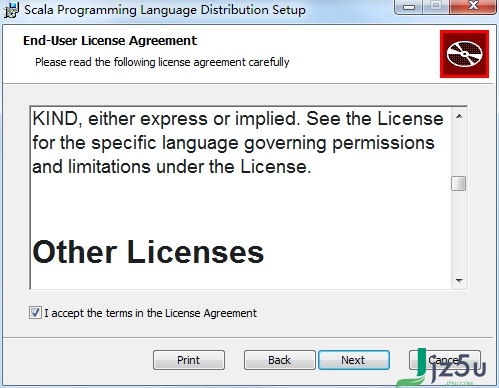The width and height of the screenshot is (499, 388).
Task: Click "Please read the following license agreement carefully"
Action: pos(162,62)
